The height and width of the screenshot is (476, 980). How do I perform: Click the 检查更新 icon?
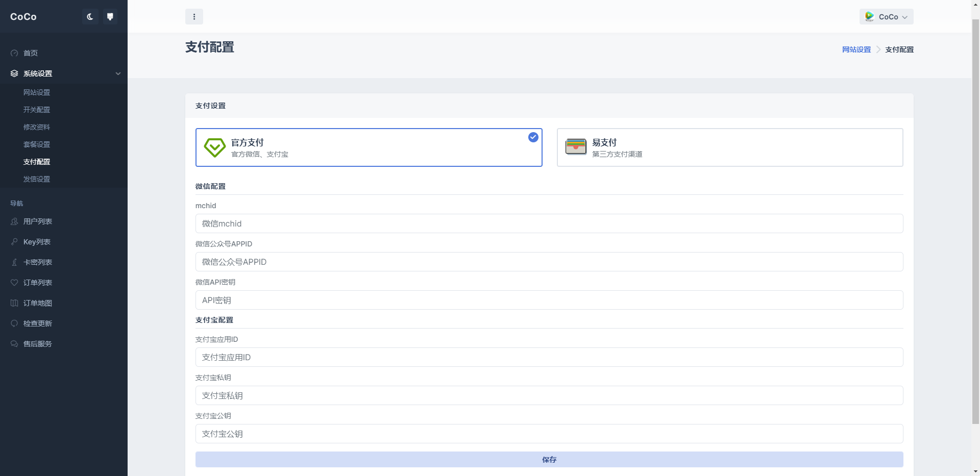(14, 323)
